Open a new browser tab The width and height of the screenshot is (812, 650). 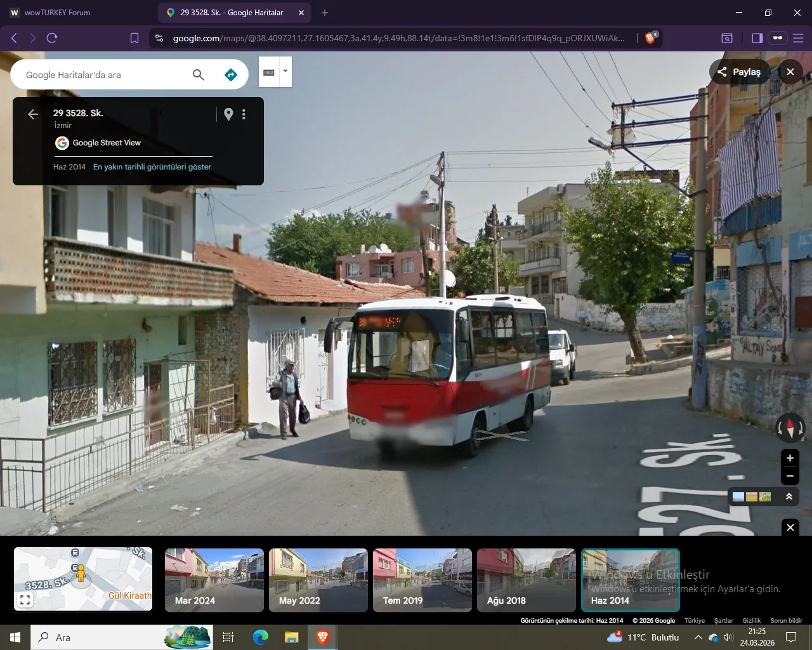(325, 13)
